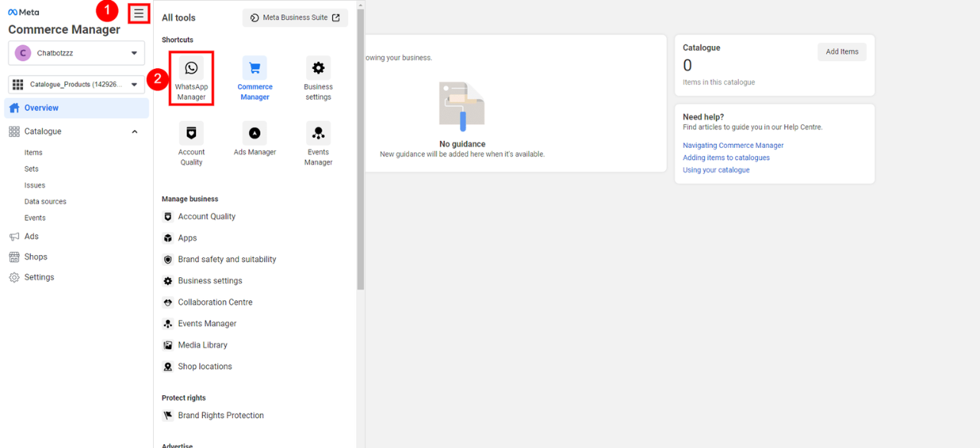
Task: Open the Catalogue_Products selector dropdown
Action: pos(77,84)
